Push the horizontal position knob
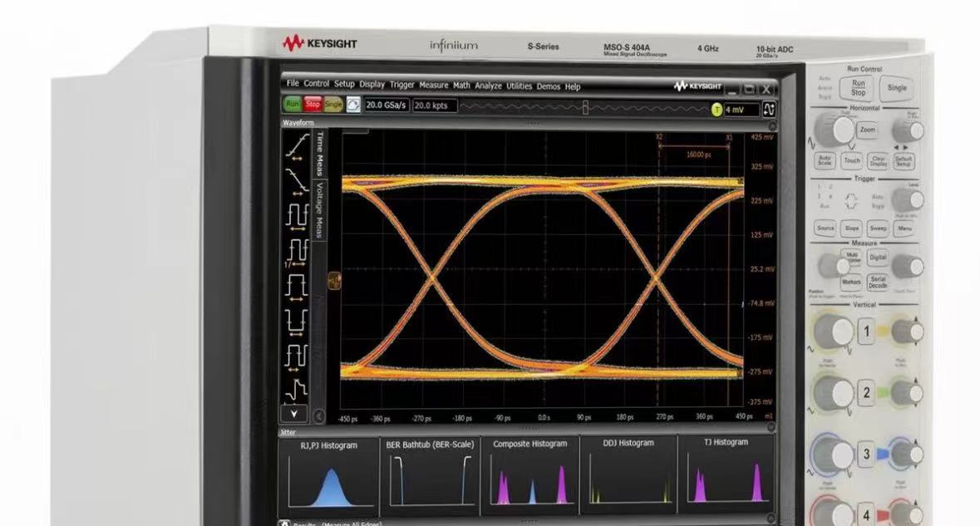Screen dimensions: 980x526 [908, 130]
